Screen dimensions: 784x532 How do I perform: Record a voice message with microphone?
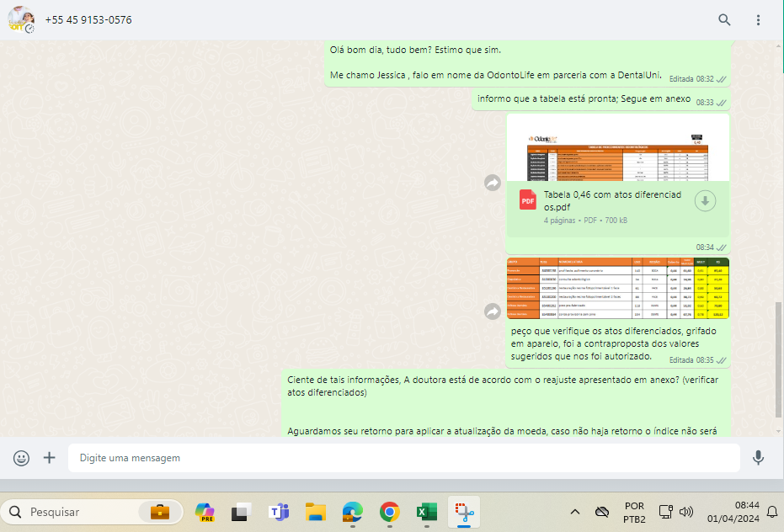tap(758, 458)
